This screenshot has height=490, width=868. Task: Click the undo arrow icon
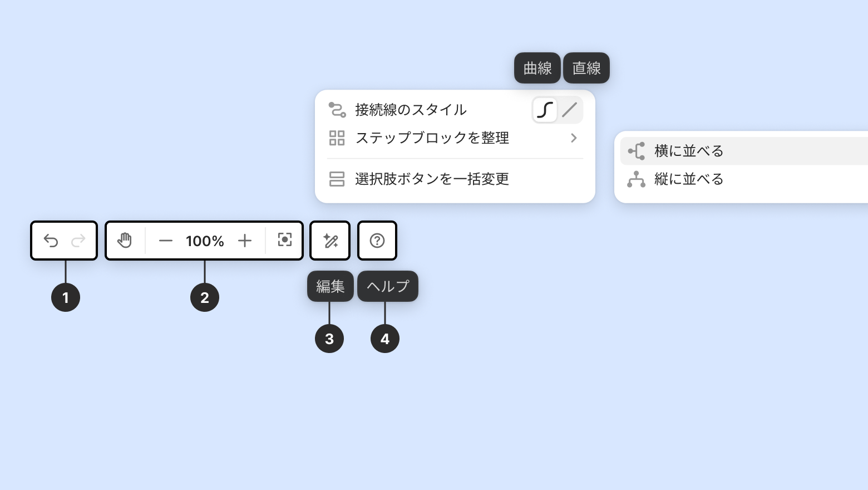pos(51,241)
